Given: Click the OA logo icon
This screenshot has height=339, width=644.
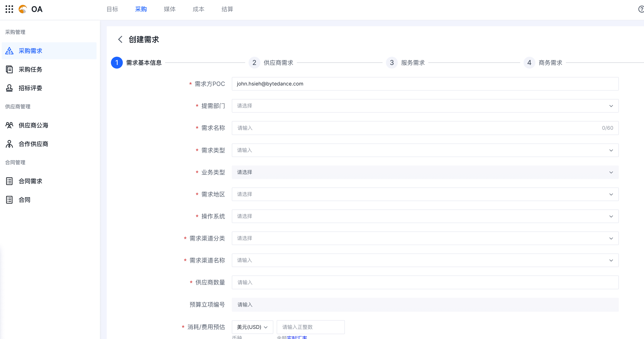Looking at the screenshot, I should [22, 10].
